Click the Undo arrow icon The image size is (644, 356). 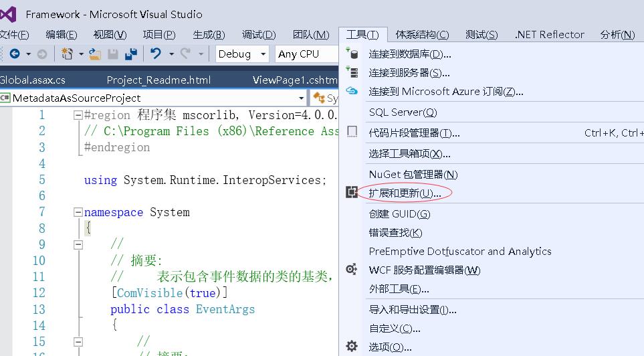[156, 54]
